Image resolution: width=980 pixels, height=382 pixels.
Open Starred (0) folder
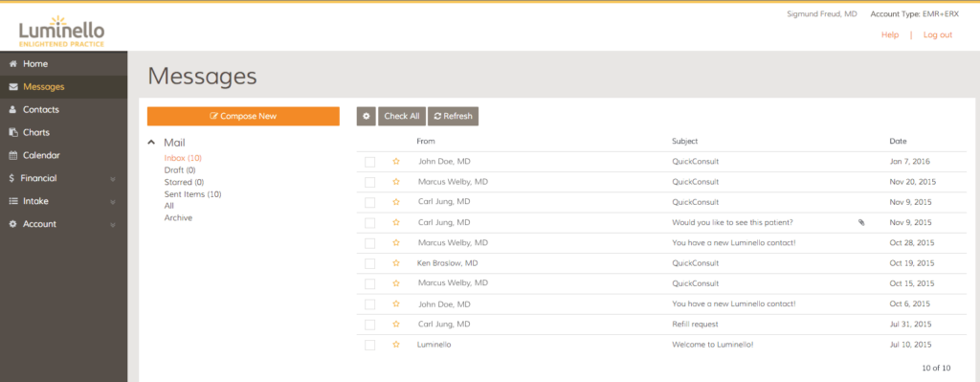(184, 182)
